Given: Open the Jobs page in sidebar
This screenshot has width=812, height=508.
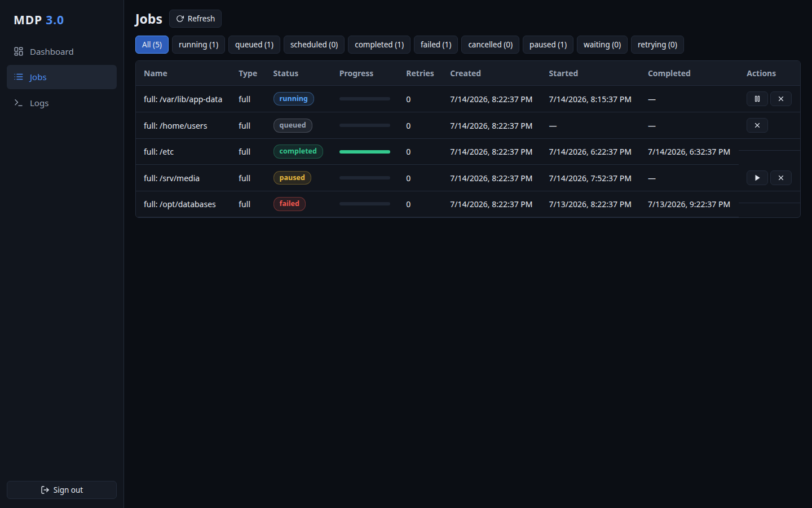Looking at the screenshot, I should tap(61, 77).
